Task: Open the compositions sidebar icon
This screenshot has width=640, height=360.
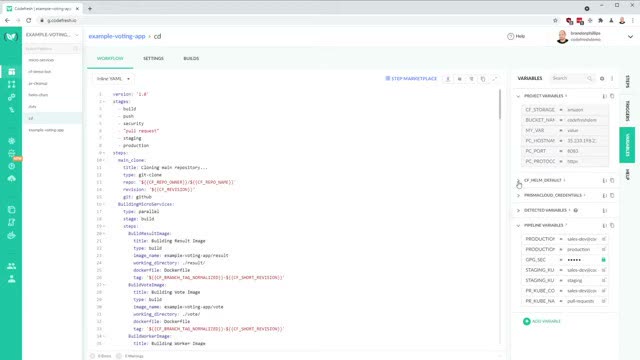Action: (11, 222)
